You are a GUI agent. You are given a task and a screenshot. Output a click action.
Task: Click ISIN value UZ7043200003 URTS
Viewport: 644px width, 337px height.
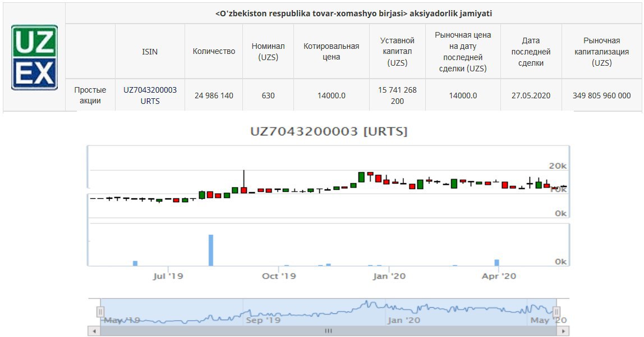point(150,95)
